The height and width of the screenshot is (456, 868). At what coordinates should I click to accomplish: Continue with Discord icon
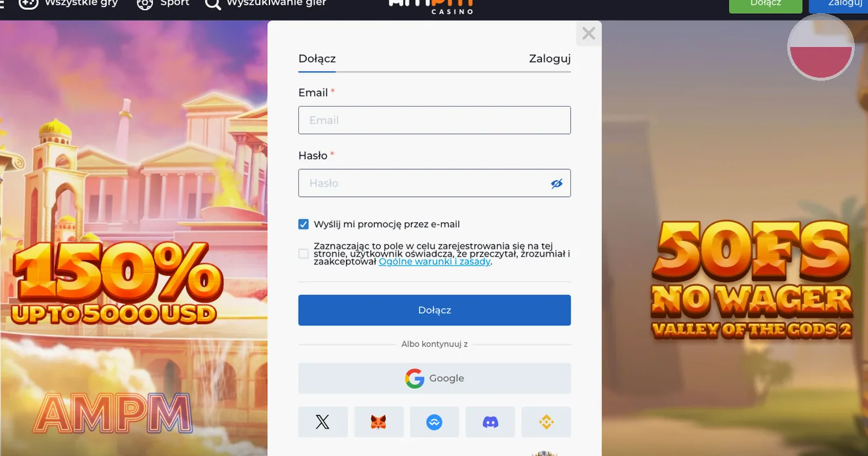(491, 422)
